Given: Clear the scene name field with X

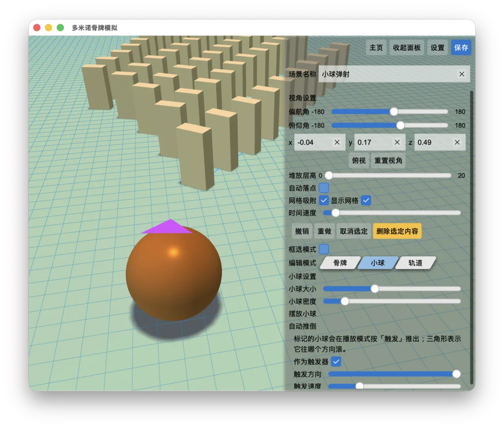Looking at the screenshot, I should [462, 74].
